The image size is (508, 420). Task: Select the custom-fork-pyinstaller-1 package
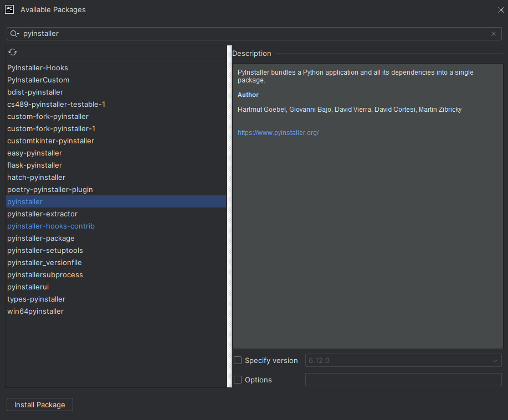click(116, 129)
